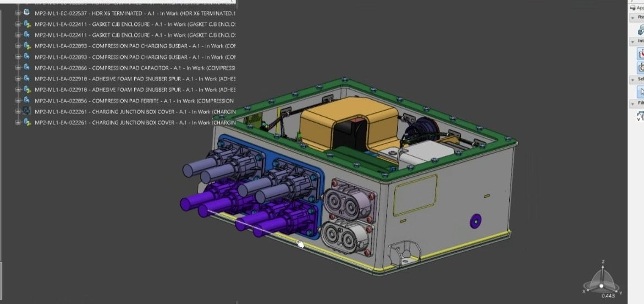Expand COMPRESSION PAD CHARGING BUSBAR node with yellow-badged icon
The height and width of the screenshot is (304, 644).
pyautogui.click(x=18, y=46)
